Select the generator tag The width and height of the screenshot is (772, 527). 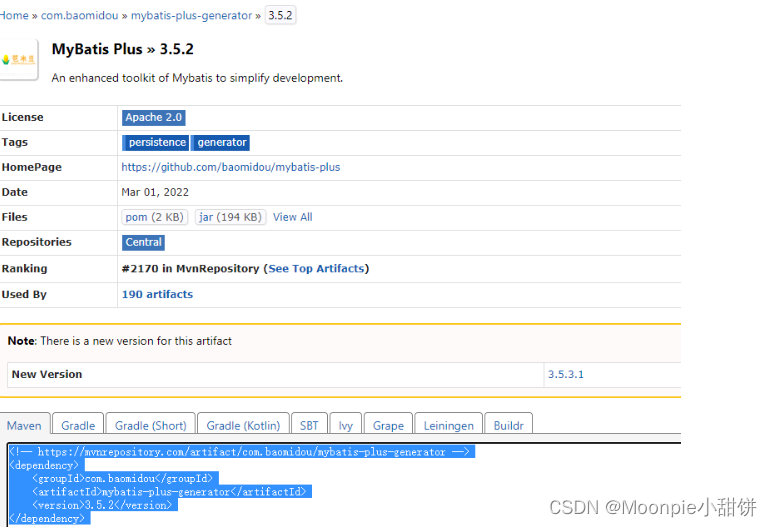pos(221,143)
